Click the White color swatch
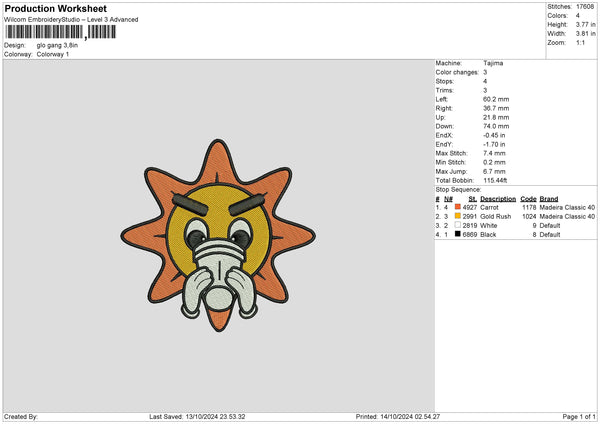 pyautogui.click(x=458, y=225)
